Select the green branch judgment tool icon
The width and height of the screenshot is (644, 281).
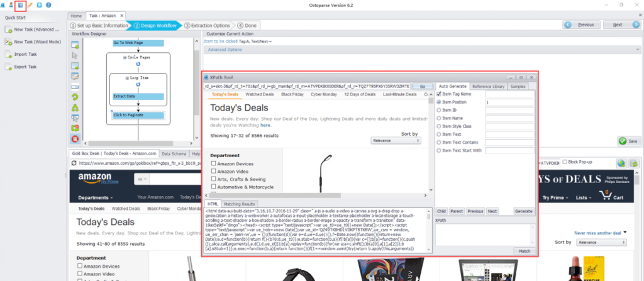(75, 108)
